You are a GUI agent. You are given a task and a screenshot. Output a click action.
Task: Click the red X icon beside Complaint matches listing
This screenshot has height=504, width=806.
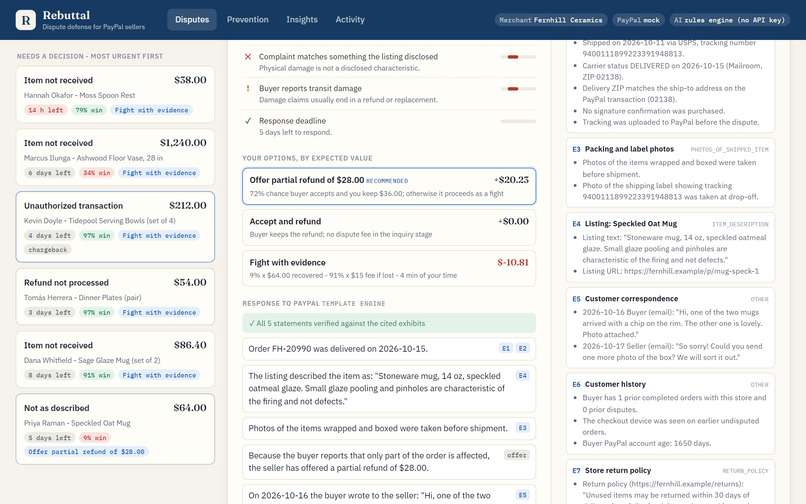pyautogui.click(x=248, y=57)
